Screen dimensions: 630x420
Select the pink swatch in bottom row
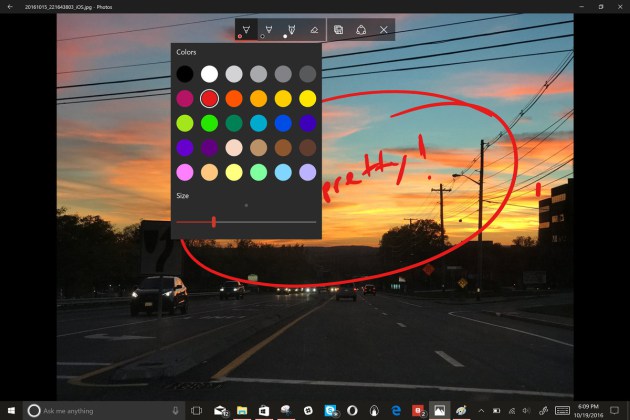tap(185, 172)
